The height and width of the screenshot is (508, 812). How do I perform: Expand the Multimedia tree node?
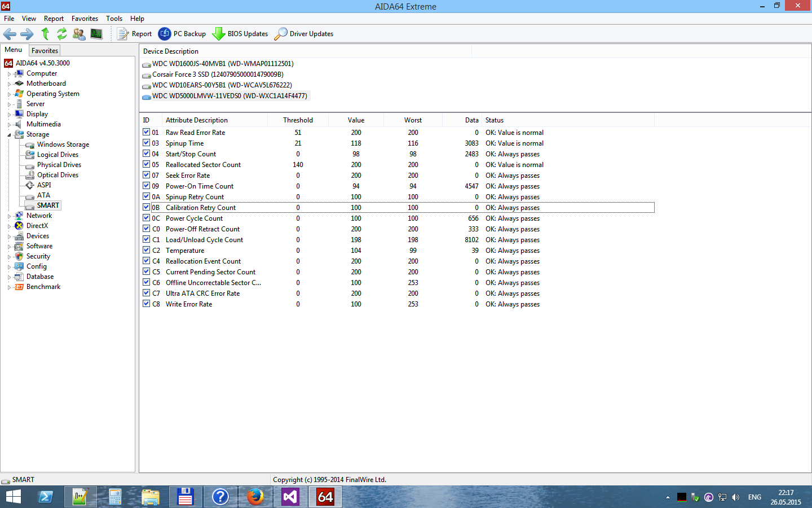(9, 125)
